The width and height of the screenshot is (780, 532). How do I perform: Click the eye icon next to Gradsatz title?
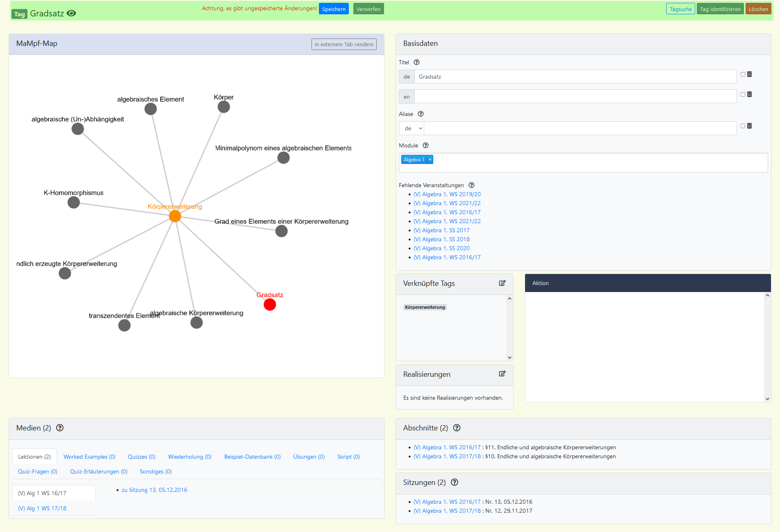click(71, 13)
